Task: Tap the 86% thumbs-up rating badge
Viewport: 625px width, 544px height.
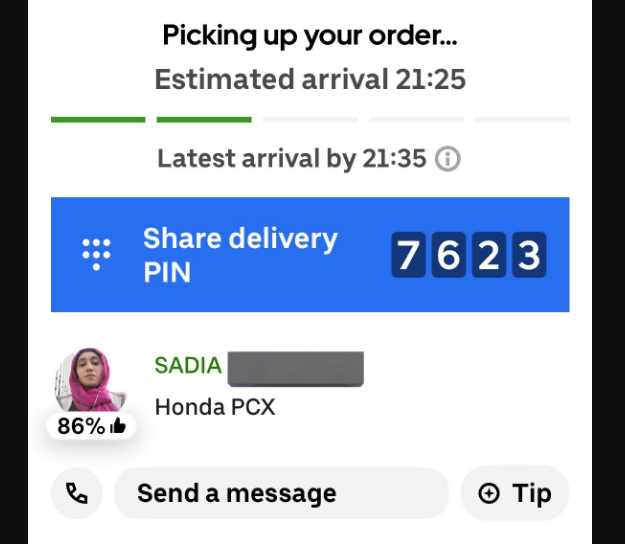Action: [91, 426]
